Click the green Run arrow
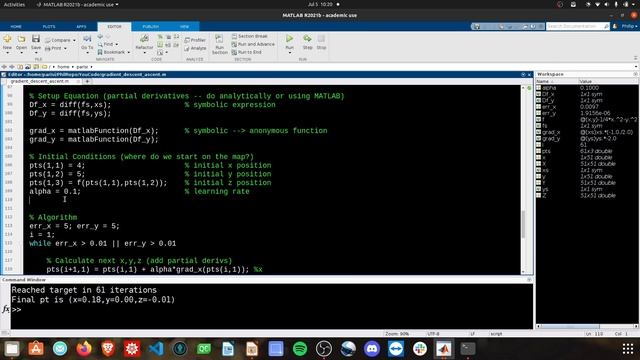The height and width of the screenshot is (360, 640). (x=289, y=39)
